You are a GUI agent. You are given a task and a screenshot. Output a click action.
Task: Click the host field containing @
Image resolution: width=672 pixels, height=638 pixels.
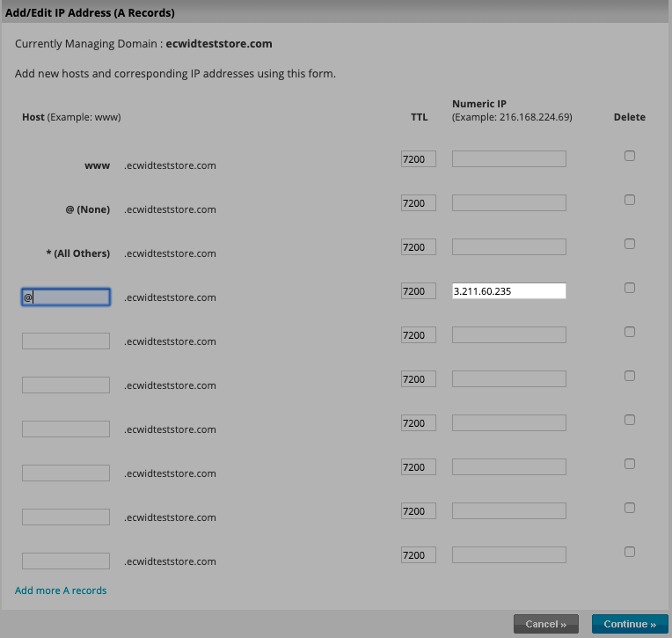pyautogui.click(x=66, y=297)
